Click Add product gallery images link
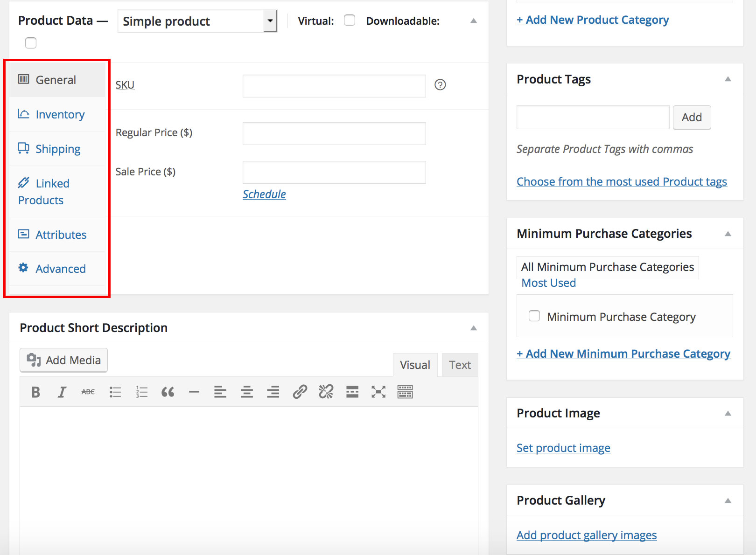 [587, 535]
